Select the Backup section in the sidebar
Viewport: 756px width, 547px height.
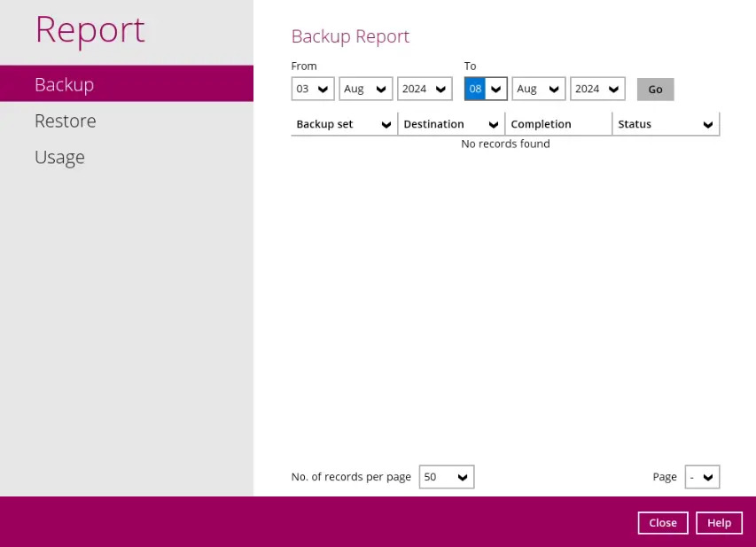(x=64, y=84)
